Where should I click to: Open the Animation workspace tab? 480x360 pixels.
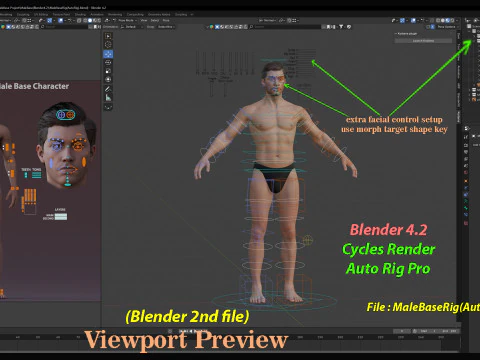[97, 14]
